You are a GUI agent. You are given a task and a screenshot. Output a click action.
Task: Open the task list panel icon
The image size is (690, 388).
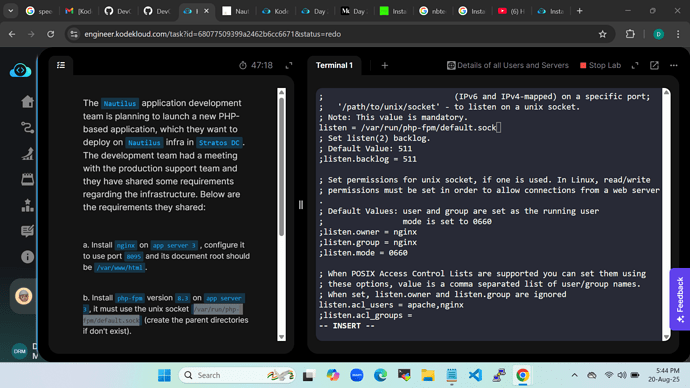coord(61,65)
